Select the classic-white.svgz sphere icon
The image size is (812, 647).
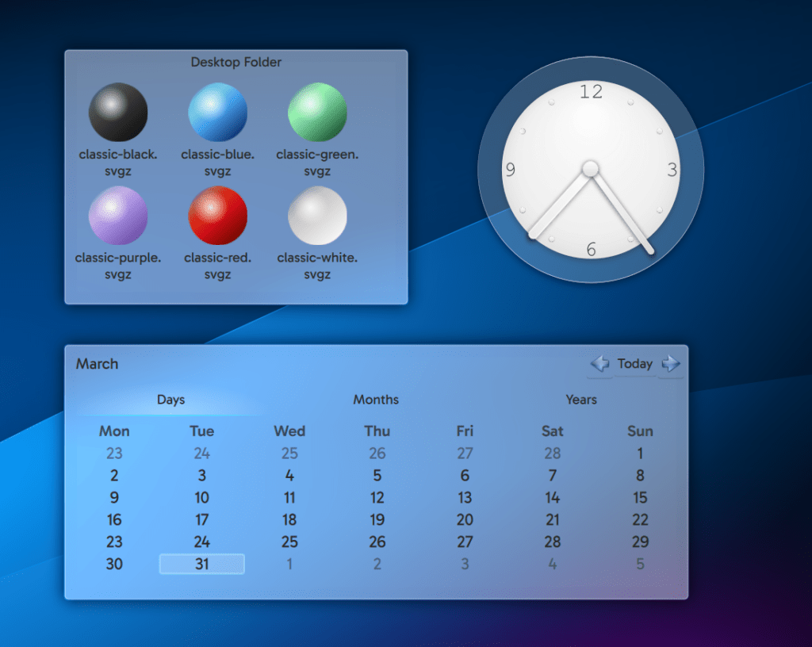(x=317, y=216)
